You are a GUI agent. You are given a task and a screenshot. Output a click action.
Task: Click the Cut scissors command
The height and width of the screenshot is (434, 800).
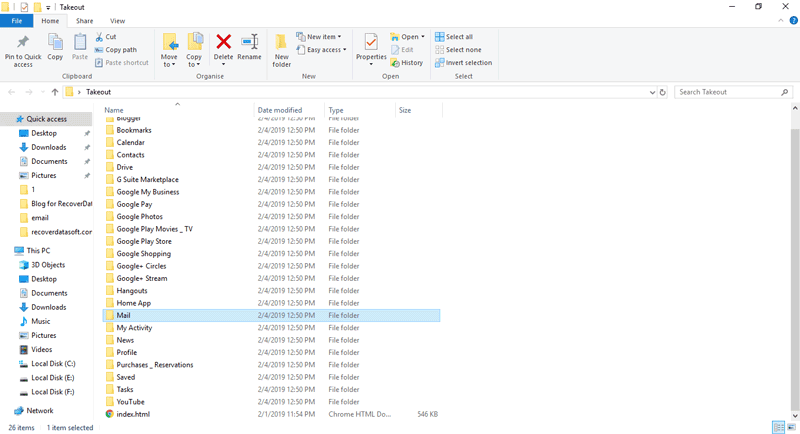tap(106, 37)
